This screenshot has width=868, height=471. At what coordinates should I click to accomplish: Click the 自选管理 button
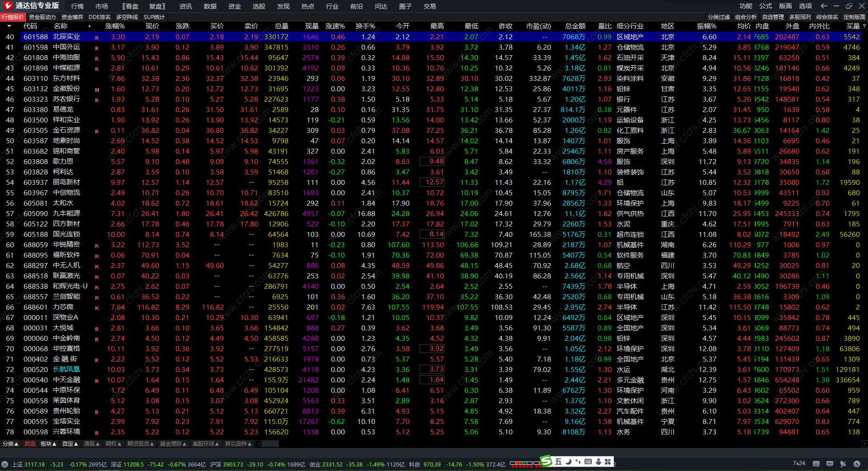click(x=773, y=17)
